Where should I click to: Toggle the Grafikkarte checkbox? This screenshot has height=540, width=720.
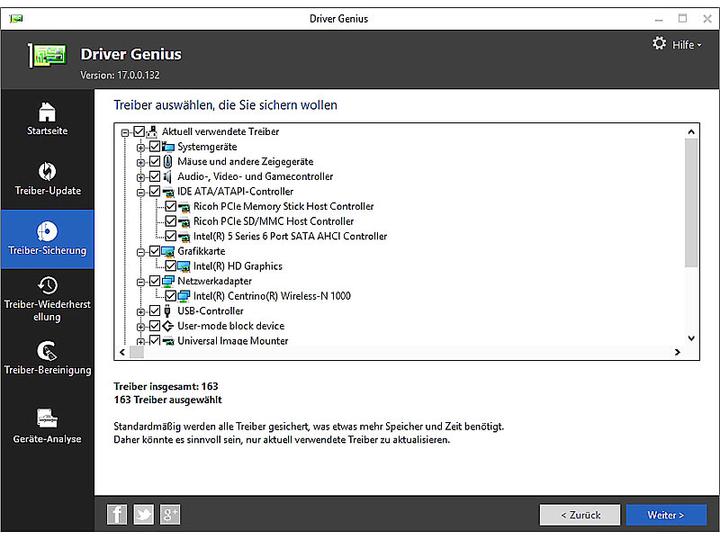coord(155,251)
